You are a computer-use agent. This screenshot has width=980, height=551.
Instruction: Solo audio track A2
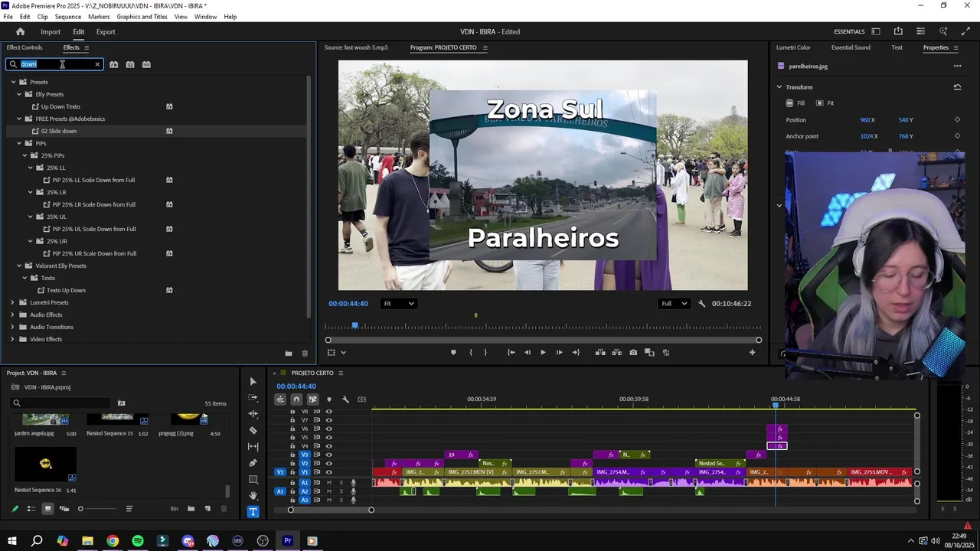click(341, 491)
